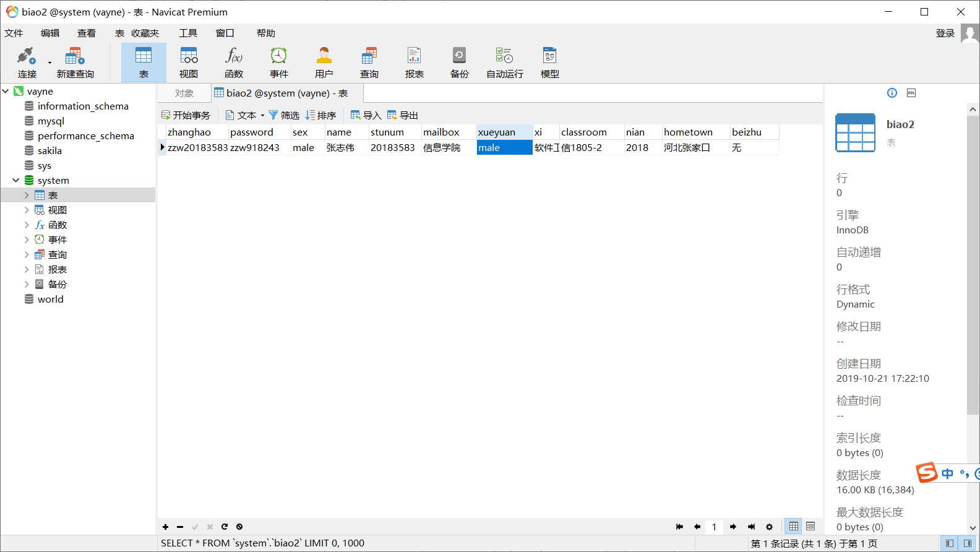Screen dimensions: 980x552
Task: Switch to the biao2 @system table tab
Action: coord(287,93)
